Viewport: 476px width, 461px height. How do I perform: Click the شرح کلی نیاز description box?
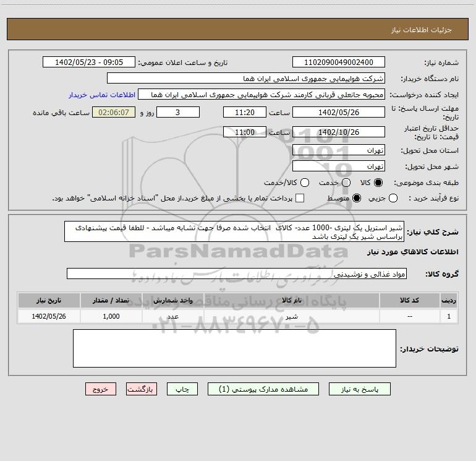click(x=234, y=232)
